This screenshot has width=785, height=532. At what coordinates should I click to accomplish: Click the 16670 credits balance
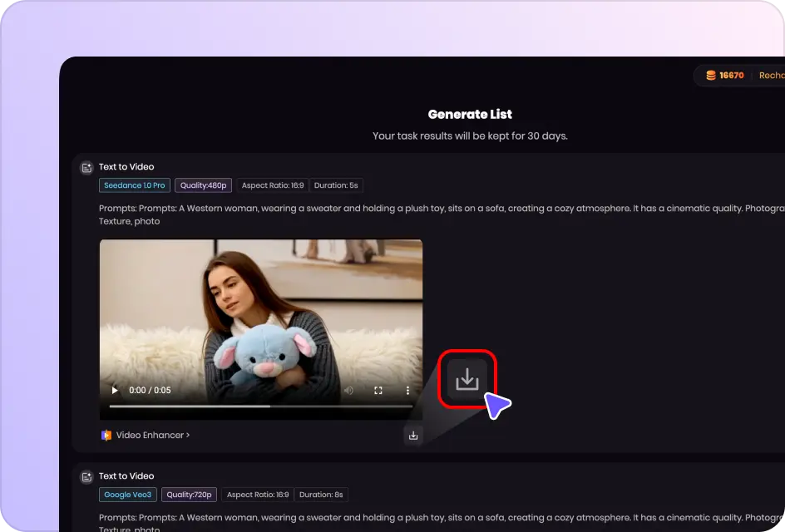[732, 76]
